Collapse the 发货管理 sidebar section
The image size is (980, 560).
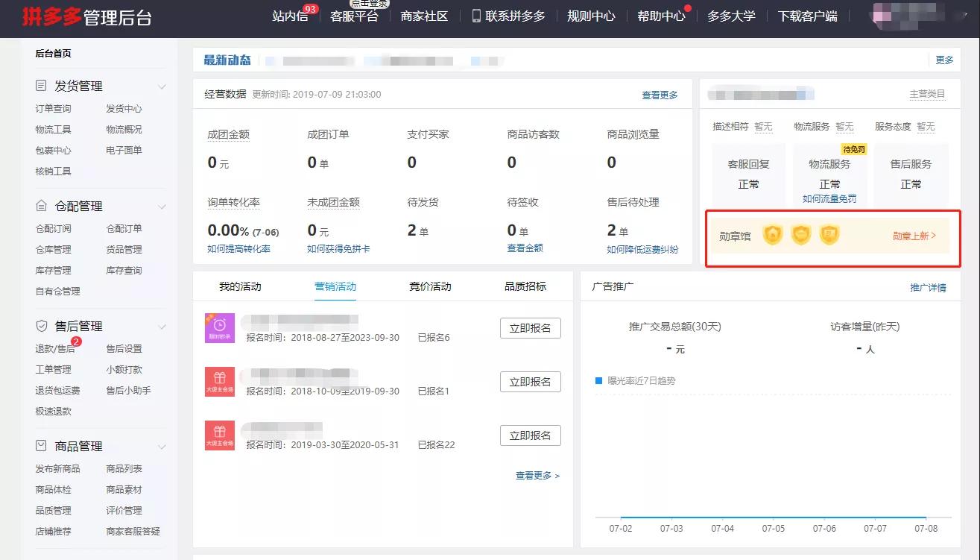162,85
